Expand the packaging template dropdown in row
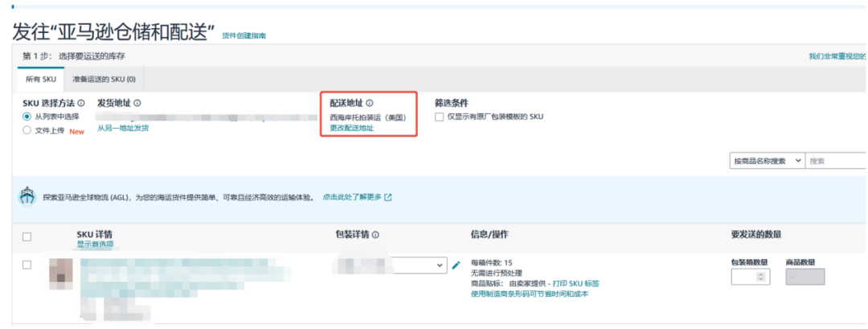 [x=440, y=265]
